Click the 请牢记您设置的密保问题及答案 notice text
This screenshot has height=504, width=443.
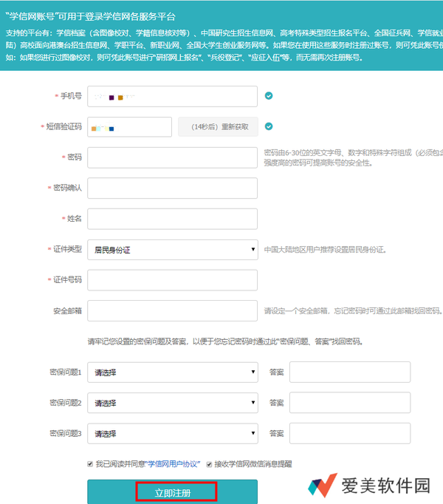(225, 341)
